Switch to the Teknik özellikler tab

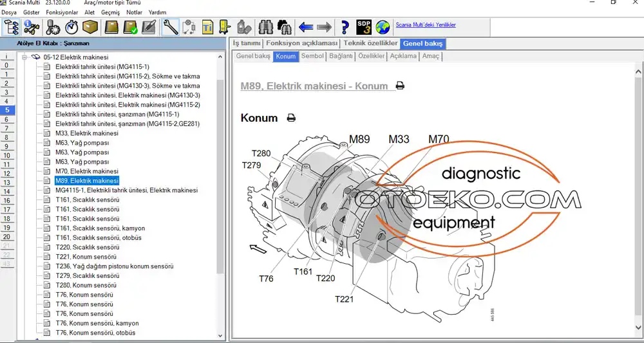pyautogui.click(x=370, y=43)
